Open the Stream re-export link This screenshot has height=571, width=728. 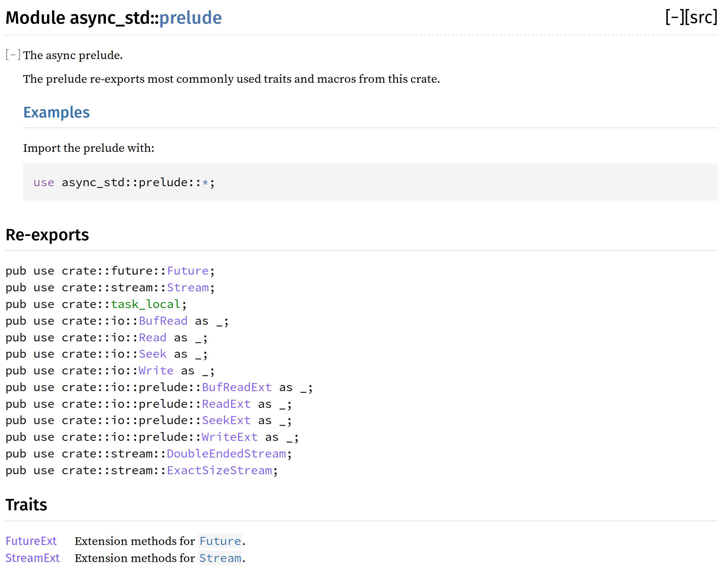(x=188, y=288)
